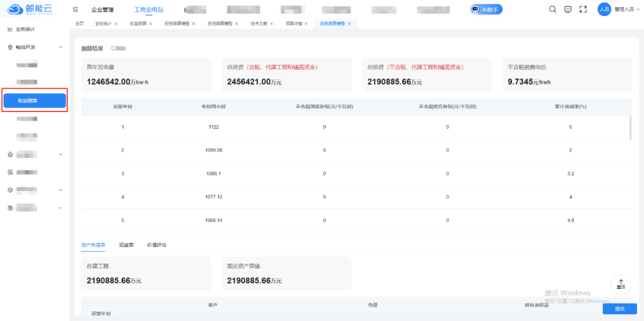
Task: Click the search magnifier icon
Action: click(553, 9)
